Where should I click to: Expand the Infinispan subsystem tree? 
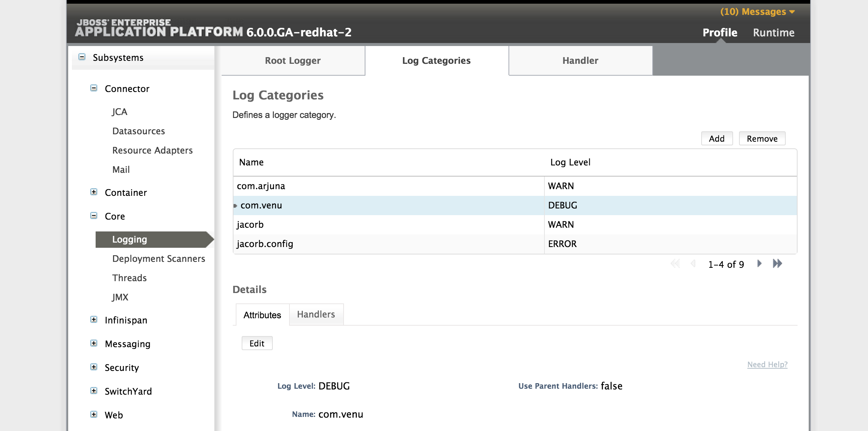(x=93, y=320)
